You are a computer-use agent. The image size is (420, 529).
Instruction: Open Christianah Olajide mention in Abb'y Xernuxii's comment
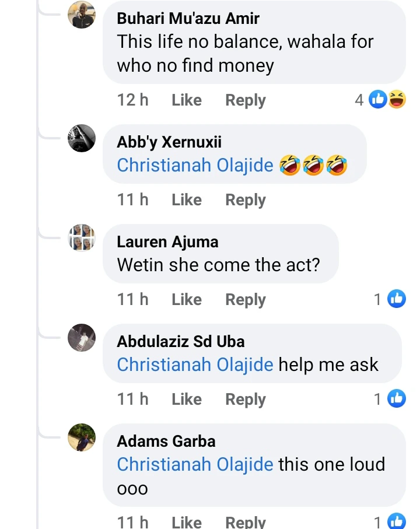click(195, 166)
